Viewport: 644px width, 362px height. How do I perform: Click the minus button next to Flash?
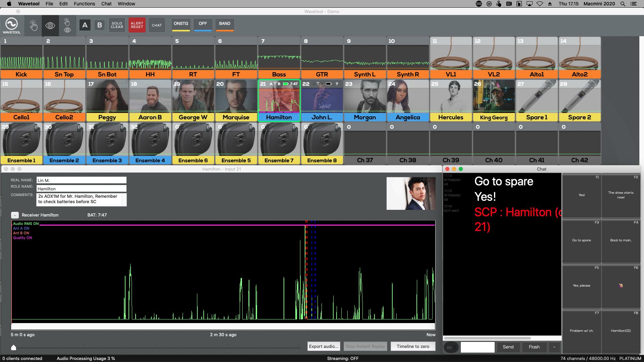(x=554, y=347)
